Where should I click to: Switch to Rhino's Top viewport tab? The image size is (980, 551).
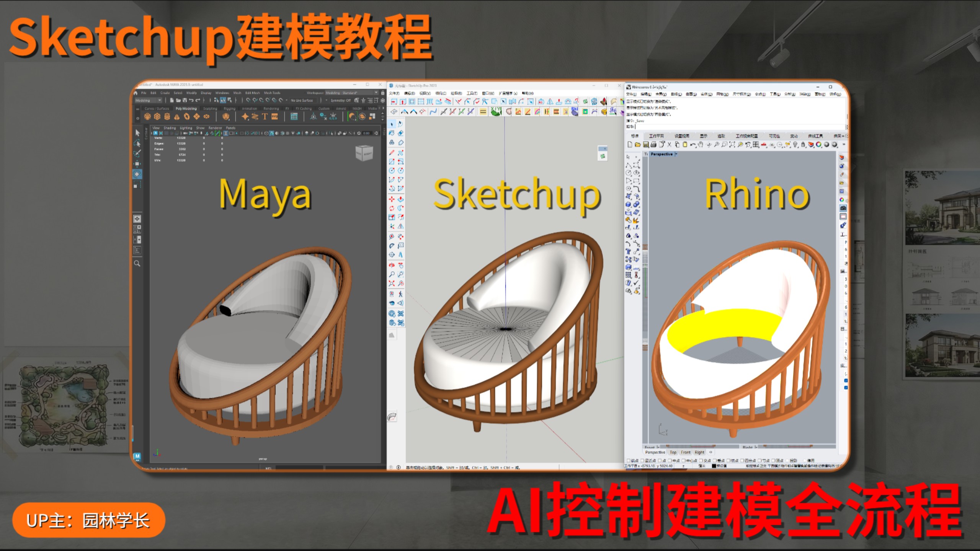[x=673, y=452]
